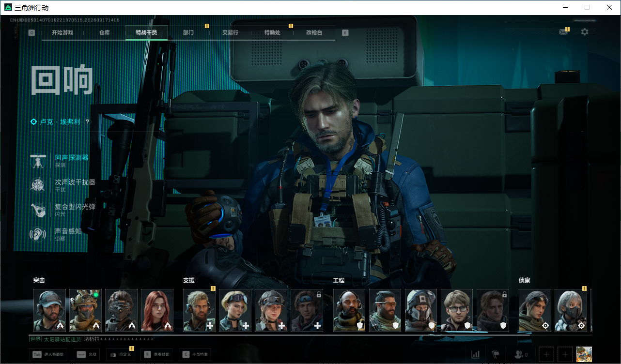Select the helmeted female support operator
This screenshot has width=621, height=364.
[271, 310]
